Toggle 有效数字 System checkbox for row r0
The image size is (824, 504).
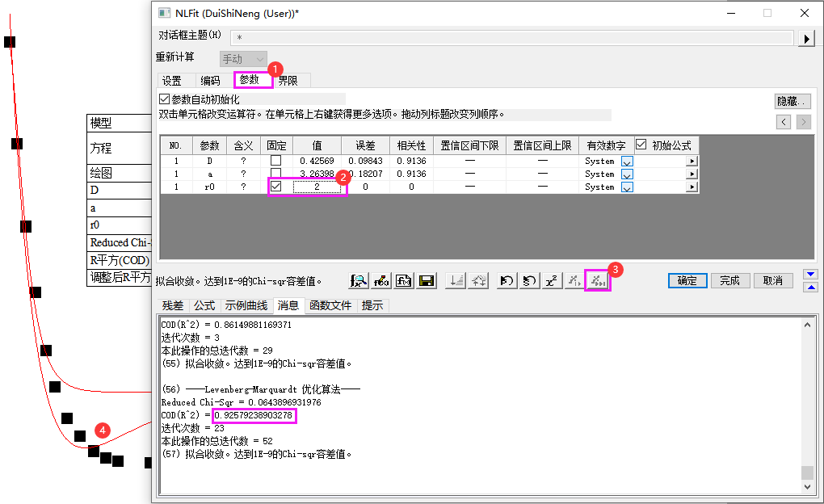(x=627, y=187)
